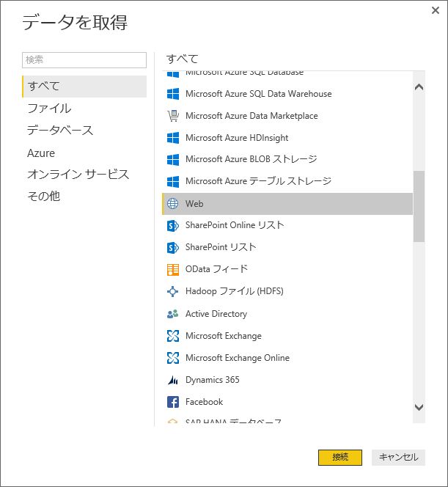Click the Microsoft Exchange icon

[173, 336]
